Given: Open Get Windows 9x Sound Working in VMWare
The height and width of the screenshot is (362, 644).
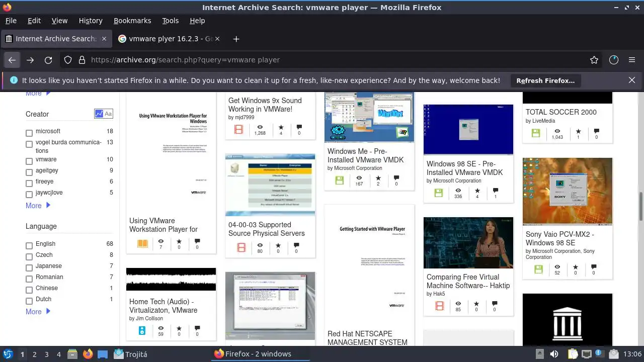Looking at the screenshot, I should pos(265,105).
